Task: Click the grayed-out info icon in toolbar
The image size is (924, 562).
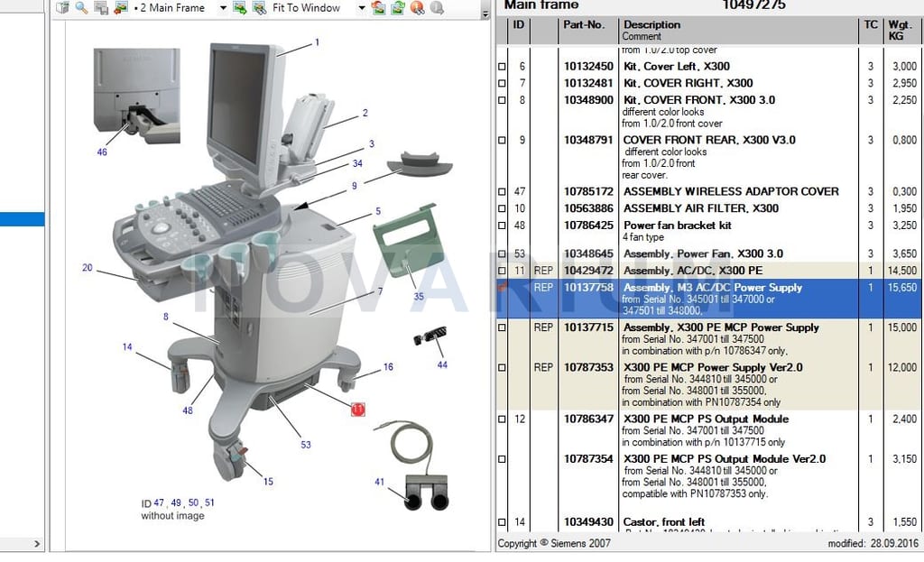Action: pos(437,7)
